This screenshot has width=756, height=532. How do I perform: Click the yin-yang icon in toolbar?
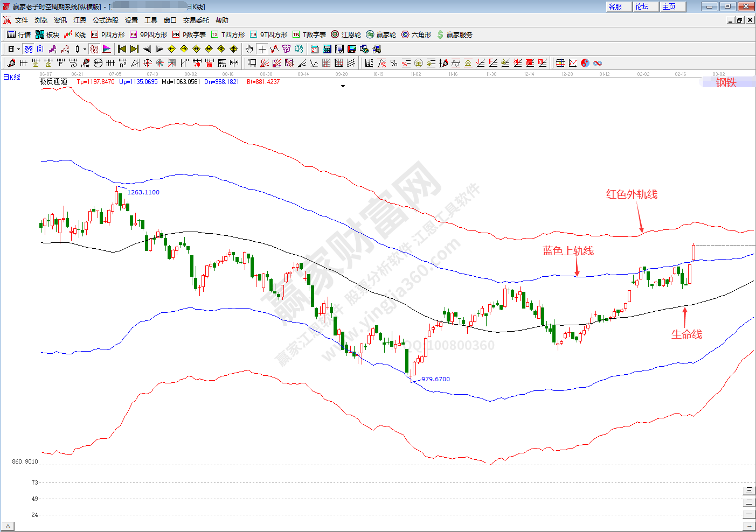click(x=585, y=63)
